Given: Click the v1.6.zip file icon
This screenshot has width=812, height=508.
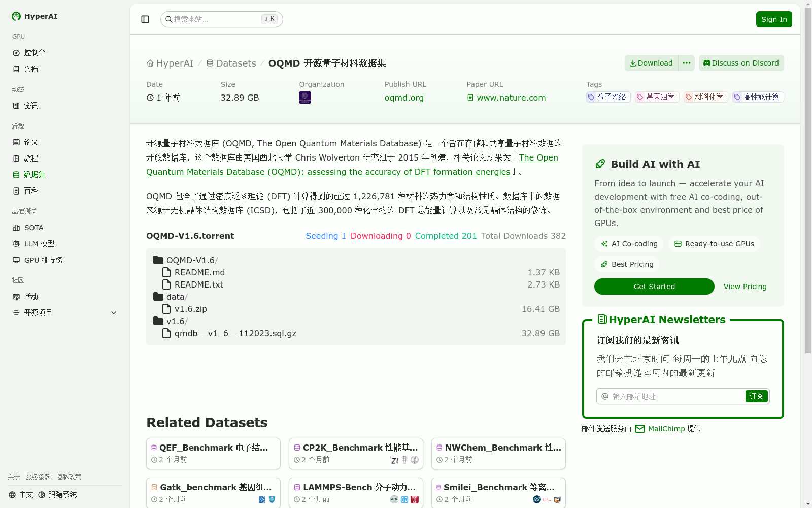Looking at the screenshot, I should [x=166, y=309].
